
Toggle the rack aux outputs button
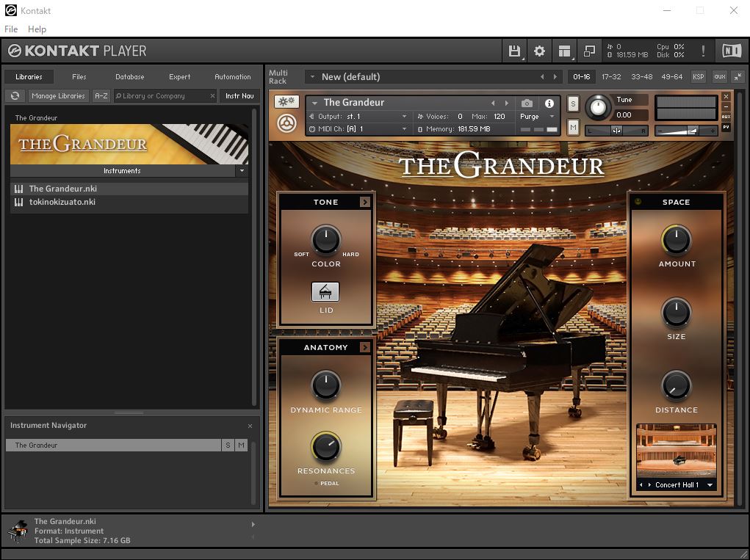(x=720, y=76)
